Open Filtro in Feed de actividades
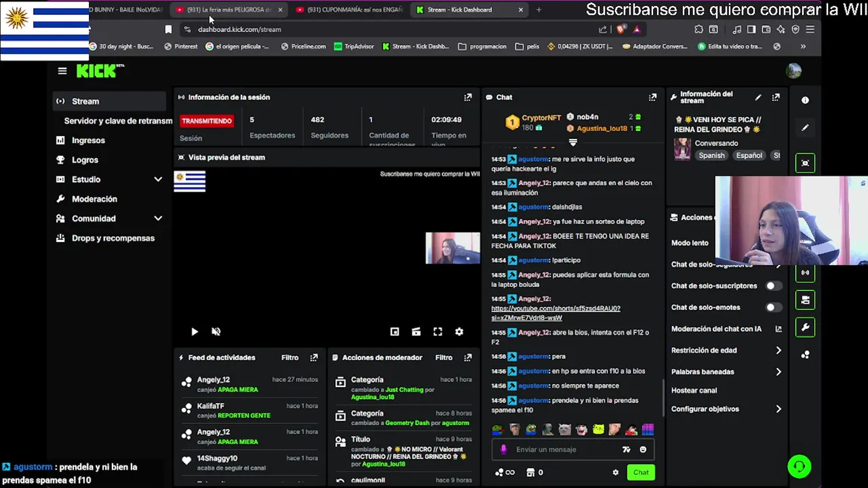Screen dimensions: 868x488 point(290,358)
